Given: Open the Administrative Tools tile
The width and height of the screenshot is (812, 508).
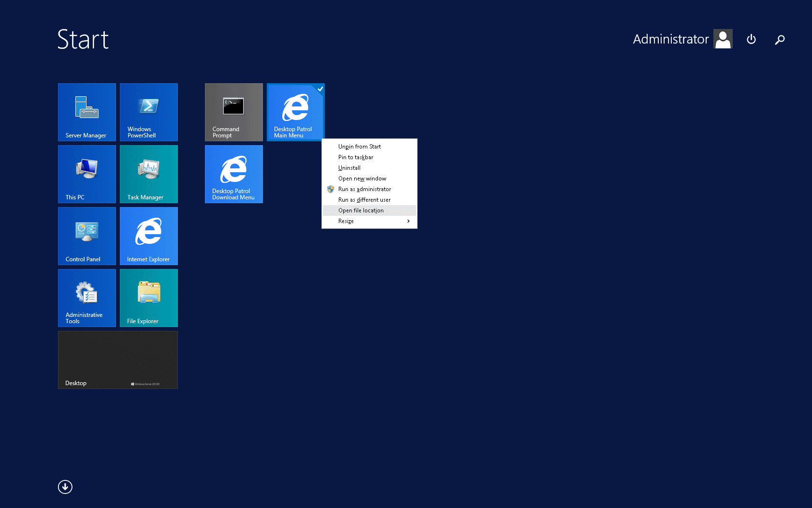Looking at the screenshot, I should tap(87, 298).
